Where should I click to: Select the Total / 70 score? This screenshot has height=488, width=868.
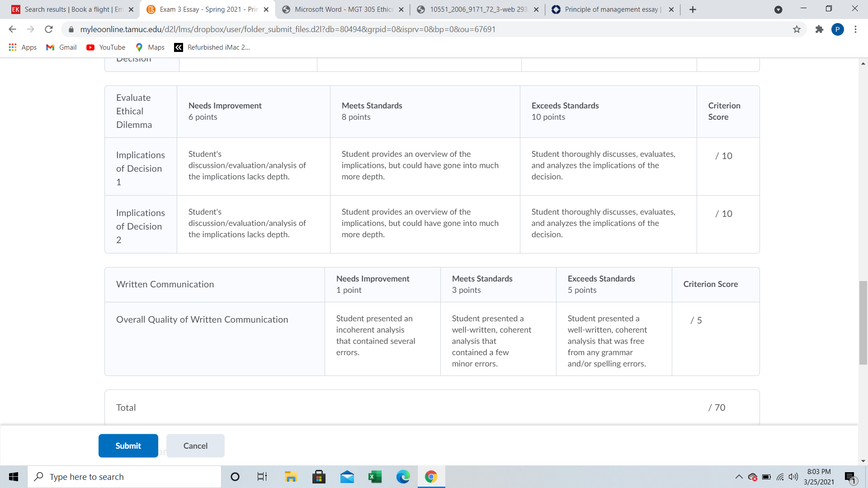[717, 408]
